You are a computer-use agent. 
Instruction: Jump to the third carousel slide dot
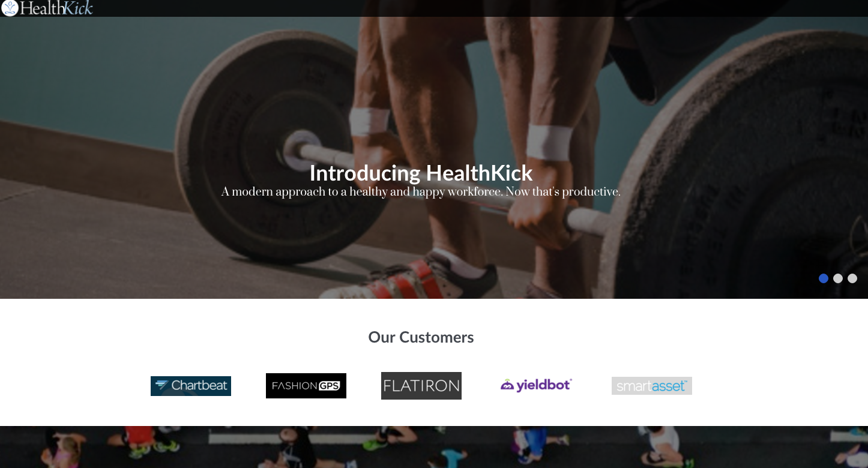[x=852, y=278]
